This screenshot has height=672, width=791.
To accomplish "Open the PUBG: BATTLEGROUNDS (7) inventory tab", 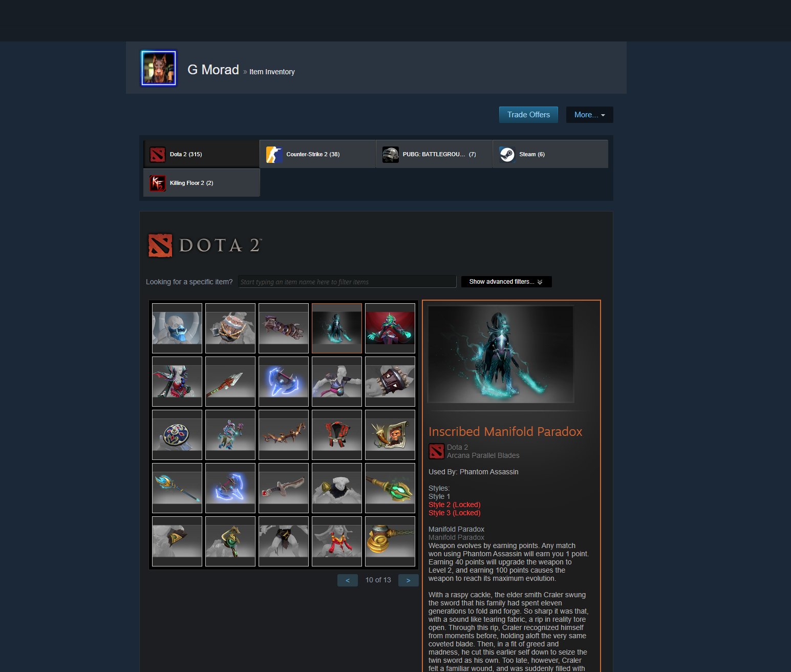I will [x=434, y=154].
